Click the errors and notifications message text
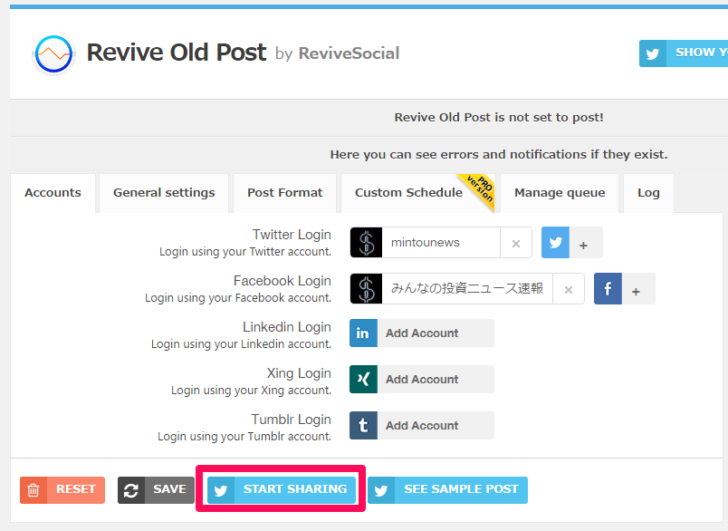Viewport: 728px width, 531px height. [499, 155]
